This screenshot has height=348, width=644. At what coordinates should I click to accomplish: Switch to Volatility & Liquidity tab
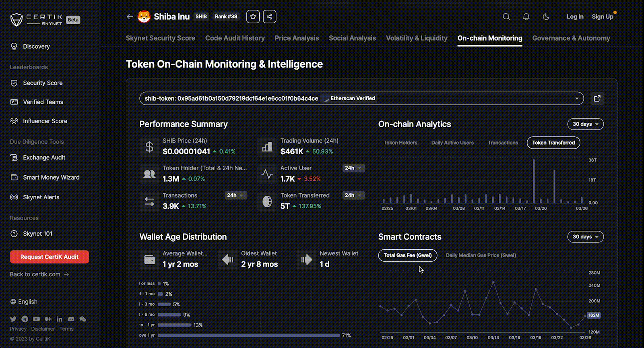click(417, 38)
